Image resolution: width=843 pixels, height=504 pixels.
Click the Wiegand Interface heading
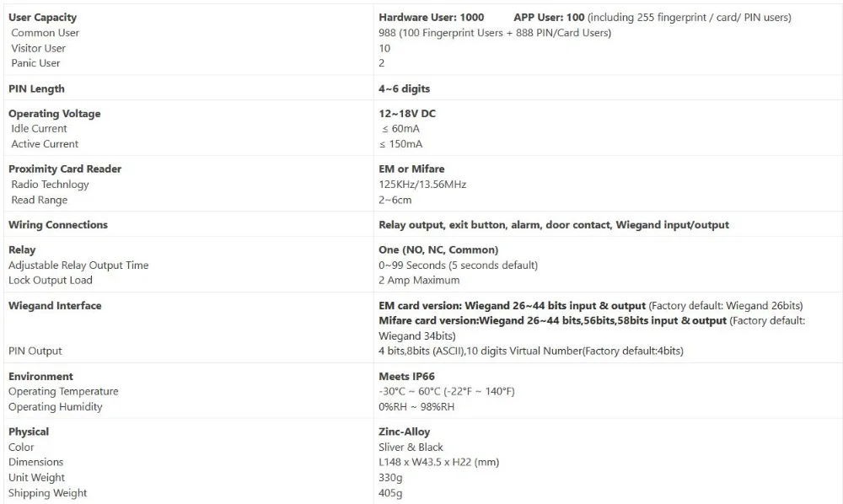tap(55, 306)
